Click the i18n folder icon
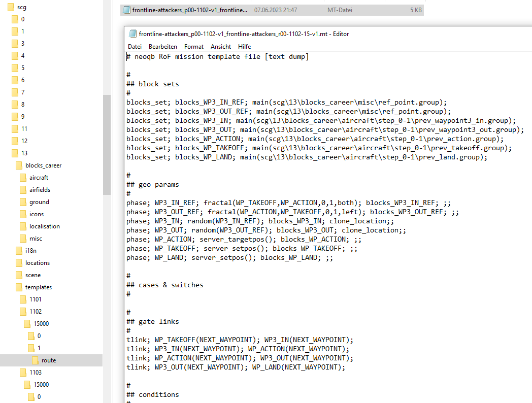The width and height of the screenshot is (532, 403). (19, 251)
